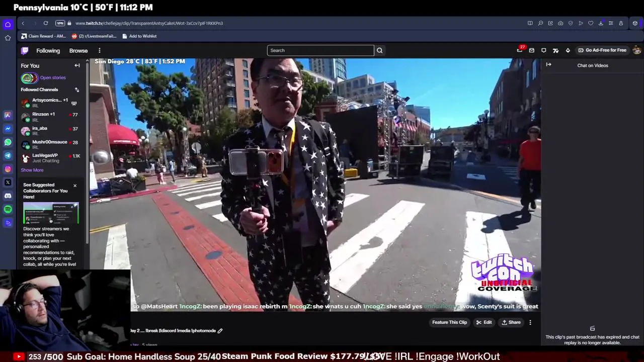This screenshot has width=644, height=362.
Task: Open X (Twitter) from the browser sidebar
Action: pos(8,183)
